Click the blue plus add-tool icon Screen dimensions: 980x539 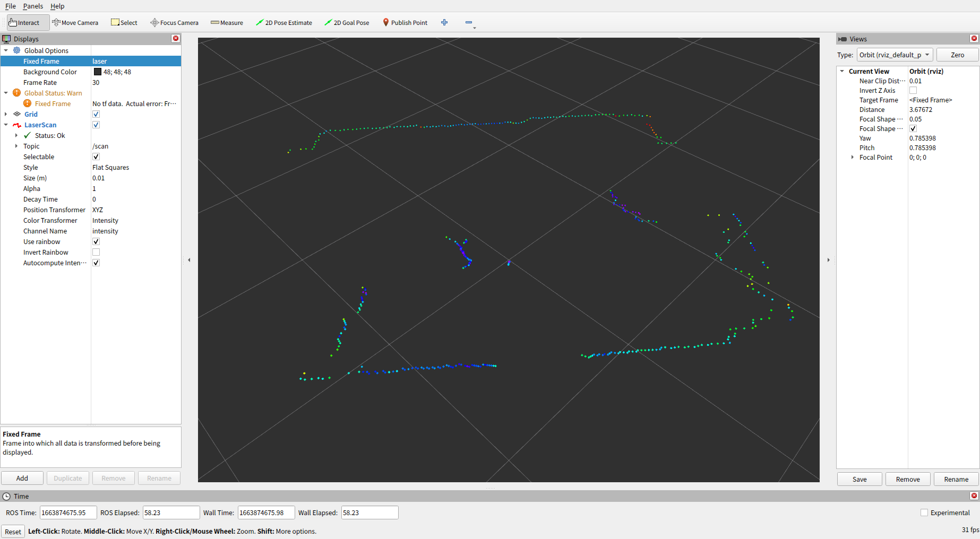pyautogui.click(x=444, y=22)
